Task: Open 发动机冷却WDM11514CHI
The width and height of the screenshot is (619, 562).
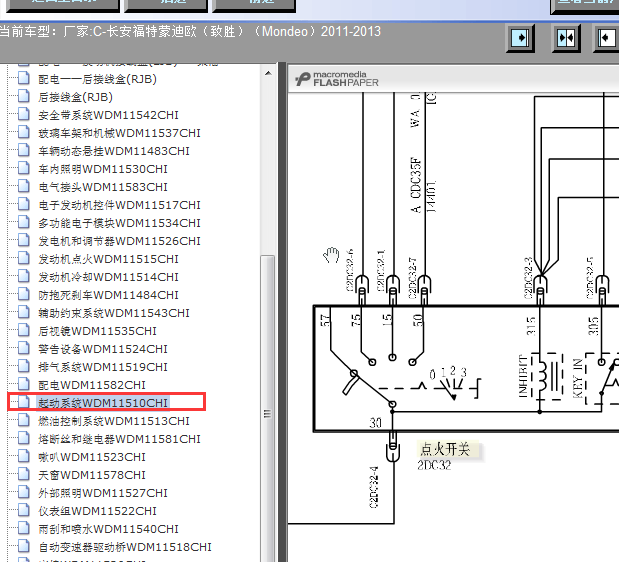Action: (108, 277)
